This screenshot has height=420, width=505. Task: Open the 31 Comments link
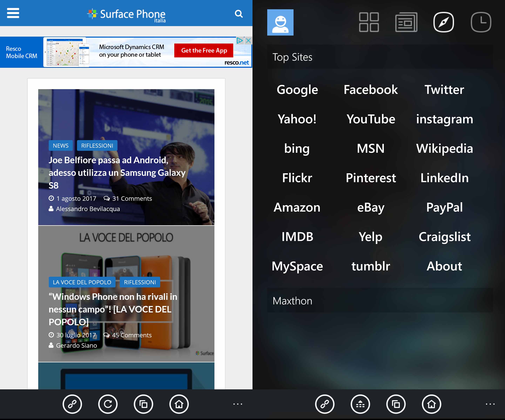tap(128, 199)
